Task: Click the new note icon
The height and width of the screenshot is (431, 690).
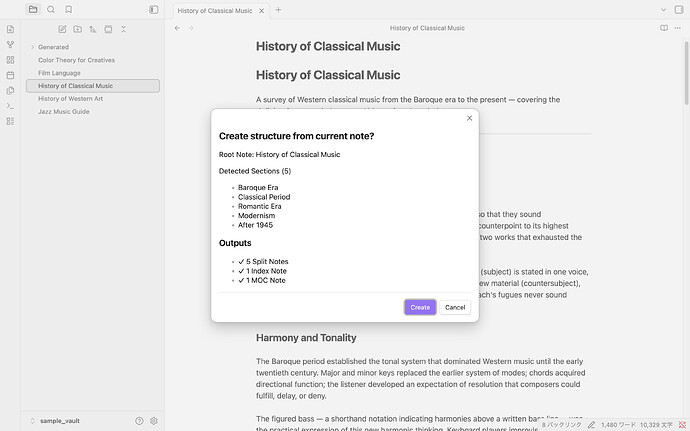Action: coord(62,29)
